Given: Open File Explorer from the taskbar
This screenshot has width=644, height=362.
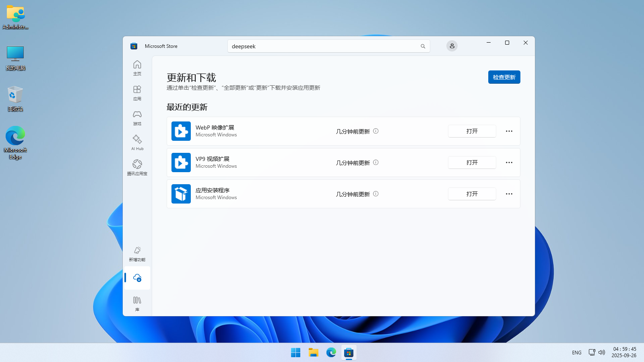Looking at the screenshot, I should coord(314,353).
